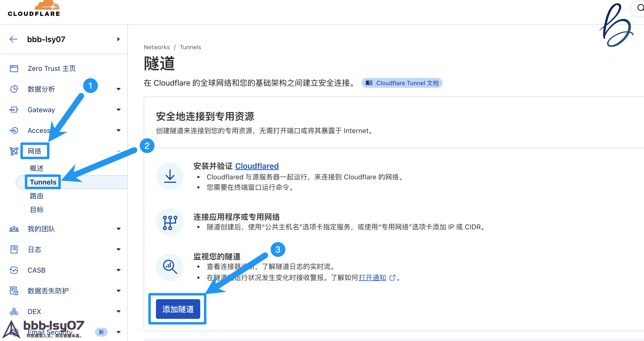This screenshot has height=341, width=644.
Task: Open Cloudflare Tunnel 文档 badge
Action: [402, 83]
